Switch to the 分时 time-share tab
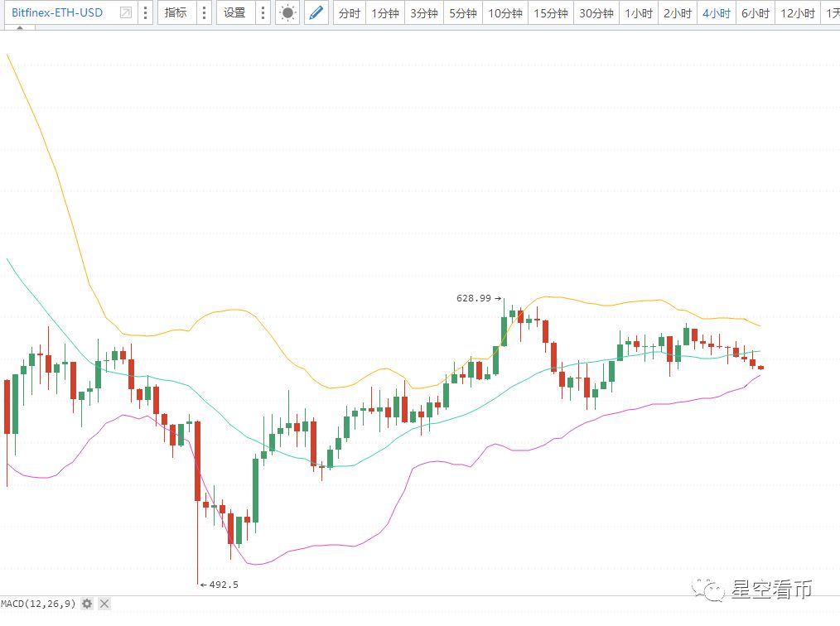Screen dimensions: 840x626 (x=350, y=13)
